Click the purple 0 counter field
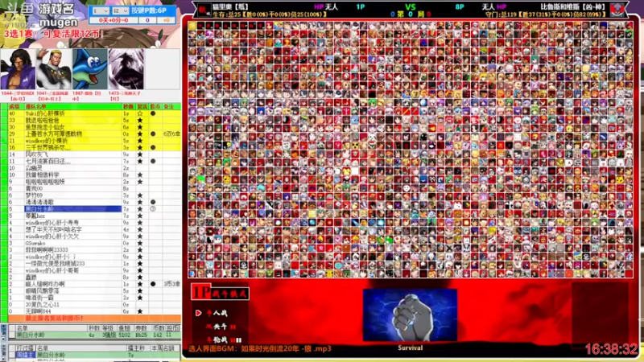Screen dimensions: 644x362 [147, 20]
